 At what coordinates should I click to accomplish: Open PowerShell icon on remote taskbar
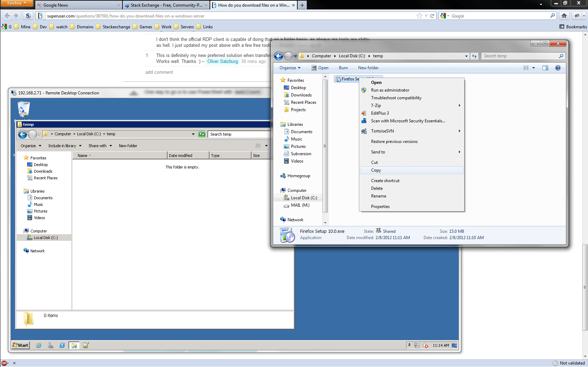[62, 345]
